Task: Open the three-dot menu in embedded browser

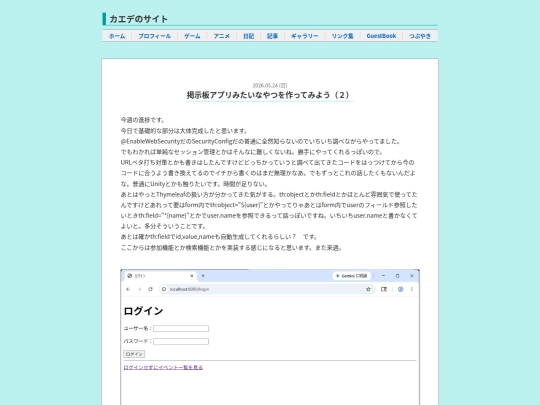Action: tap(412, 289)
